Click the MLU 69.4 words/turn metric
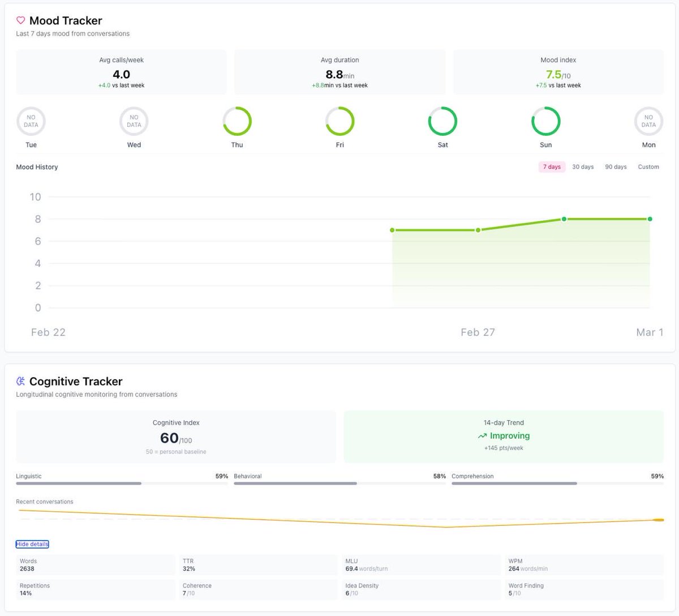 pos(422,565)
